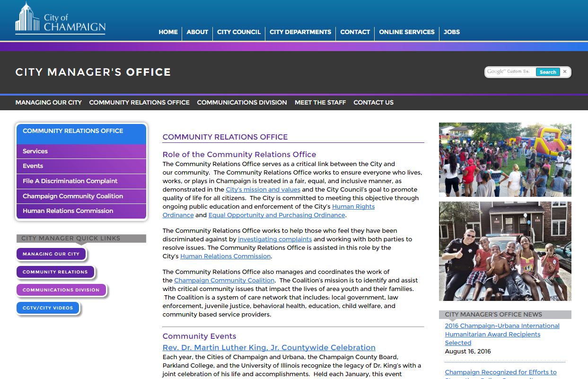Open File A Discrimination Complaint sidebar item

tap(70, 181)
